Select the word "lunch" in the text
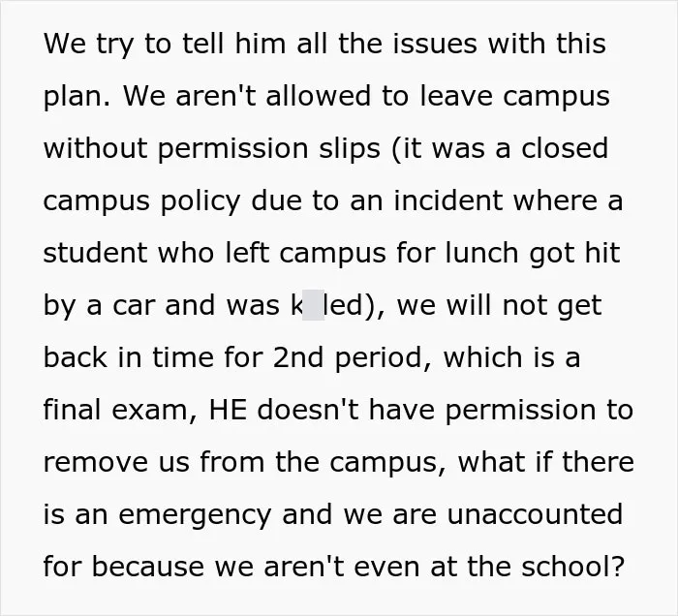The image size is (678, 616). 481,253
